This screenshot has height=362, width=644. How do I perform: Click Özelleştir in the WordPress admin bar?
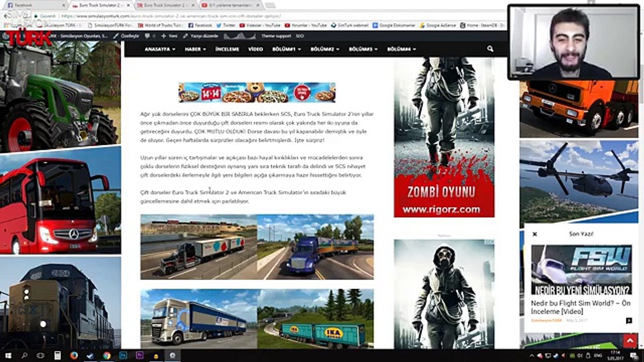tap(126, 36)
